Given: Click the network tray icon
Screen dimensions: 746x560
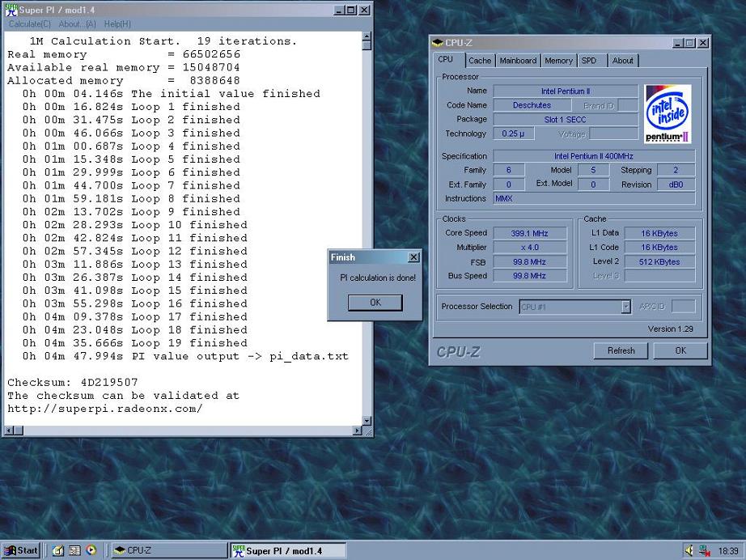Looking at the screenshot, I should [x=705, y=550].
